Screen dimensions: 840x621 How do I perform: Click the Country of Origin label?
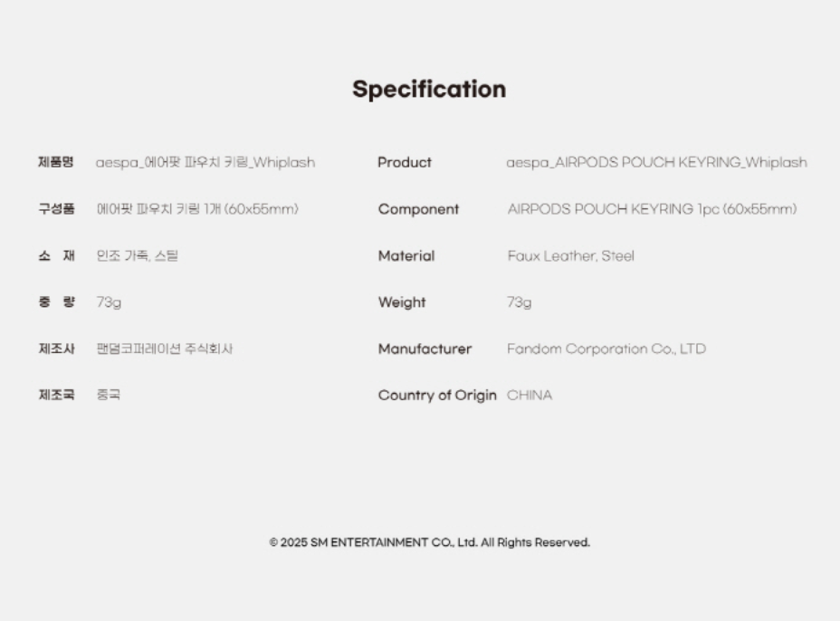coord(437,396)
